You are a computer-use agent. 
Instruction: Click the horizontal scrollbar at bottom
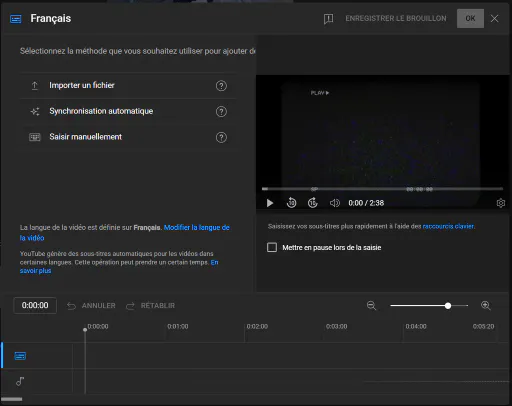tap(12, 399)
